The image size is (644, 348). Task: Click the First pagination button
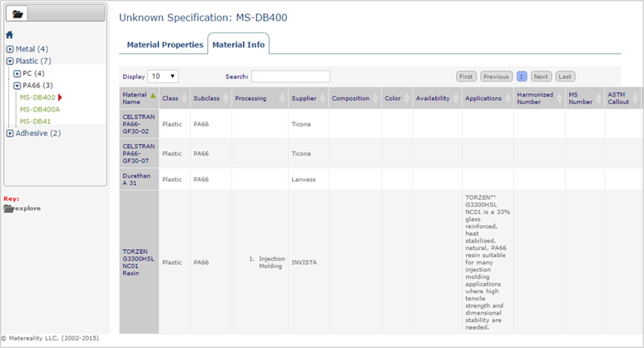click(x=466, y=77)
